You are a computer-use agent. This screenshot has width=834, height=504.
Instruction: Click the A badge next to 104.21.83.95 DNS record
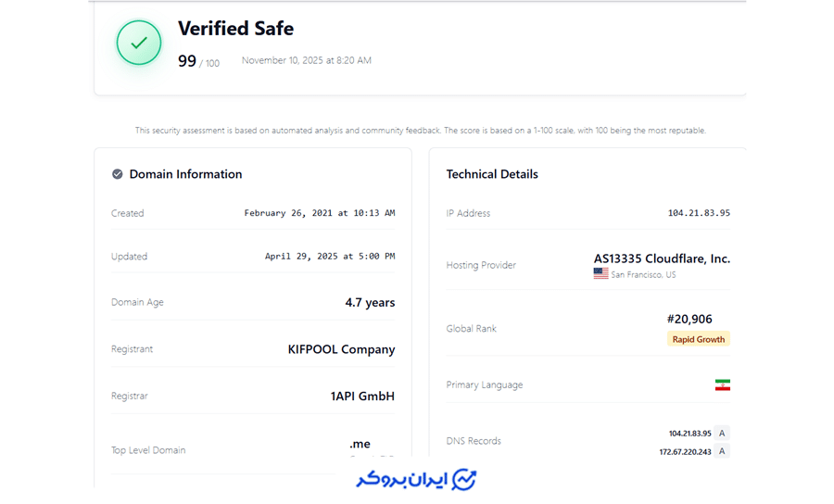(x=722, y=433)
